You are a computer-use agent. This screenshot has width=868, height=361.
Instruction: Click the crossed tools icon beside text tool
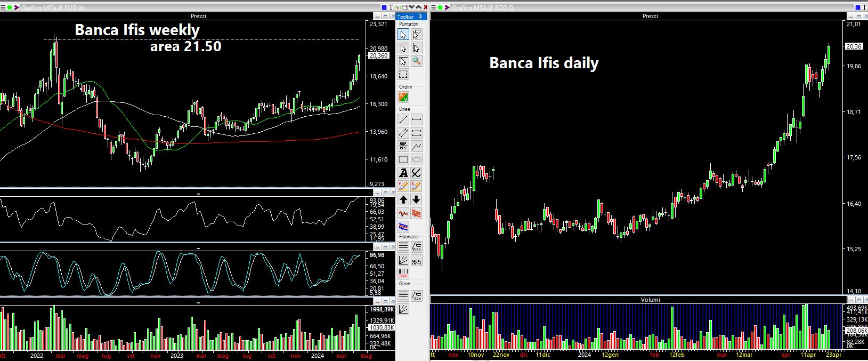(x=417, y=173)
